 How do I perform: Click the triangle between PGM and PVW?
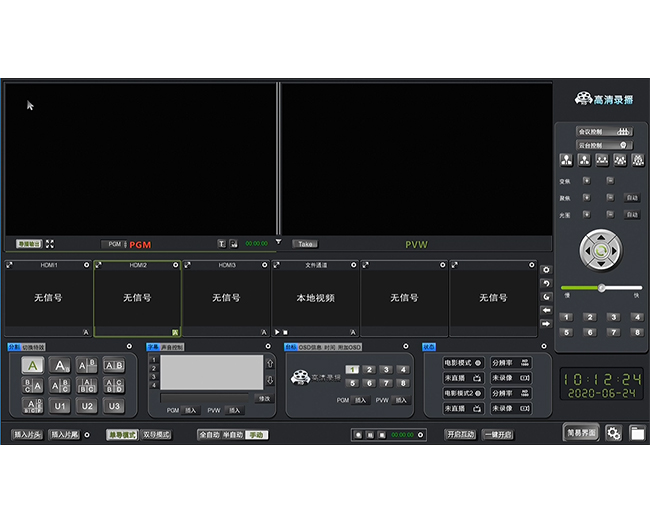point(279,242)
